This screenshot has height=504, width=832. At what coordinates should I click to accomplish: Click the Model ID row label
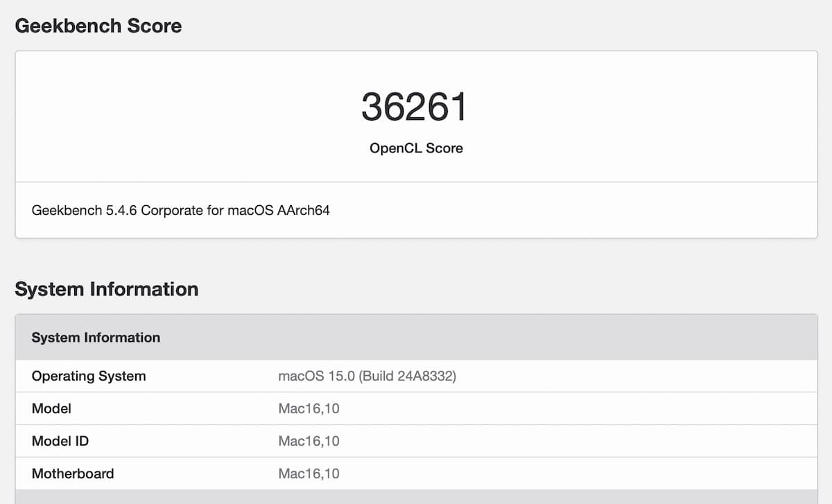pyautogui.click(x=60, y=441)
